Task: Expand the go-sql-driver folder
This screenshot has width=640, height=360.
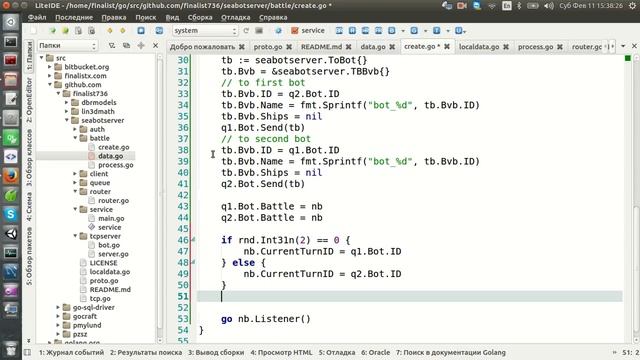Action: pos(58,307)
